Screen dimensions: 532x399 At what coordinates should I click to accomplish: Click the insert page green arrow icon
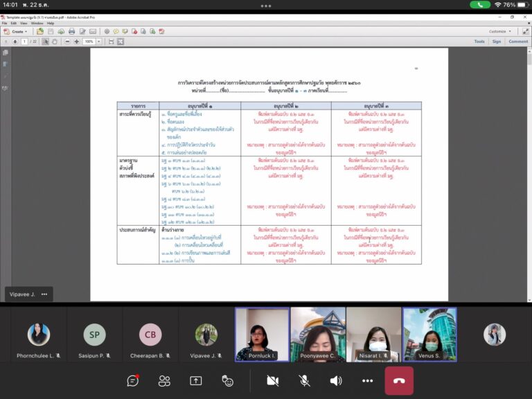click(x=152, y=32)
